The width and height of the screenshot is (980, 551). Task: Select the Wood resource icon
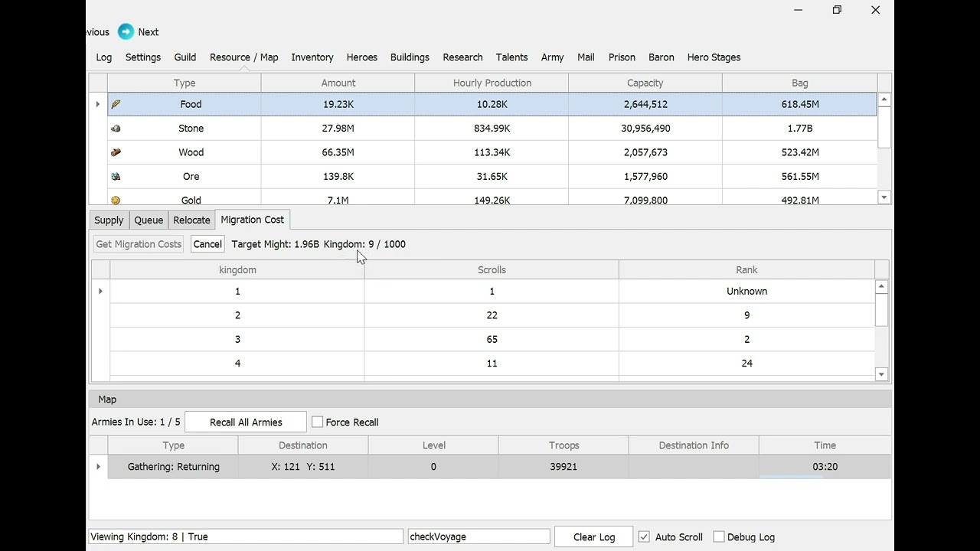pyautogui.click(x=116, y=152)
